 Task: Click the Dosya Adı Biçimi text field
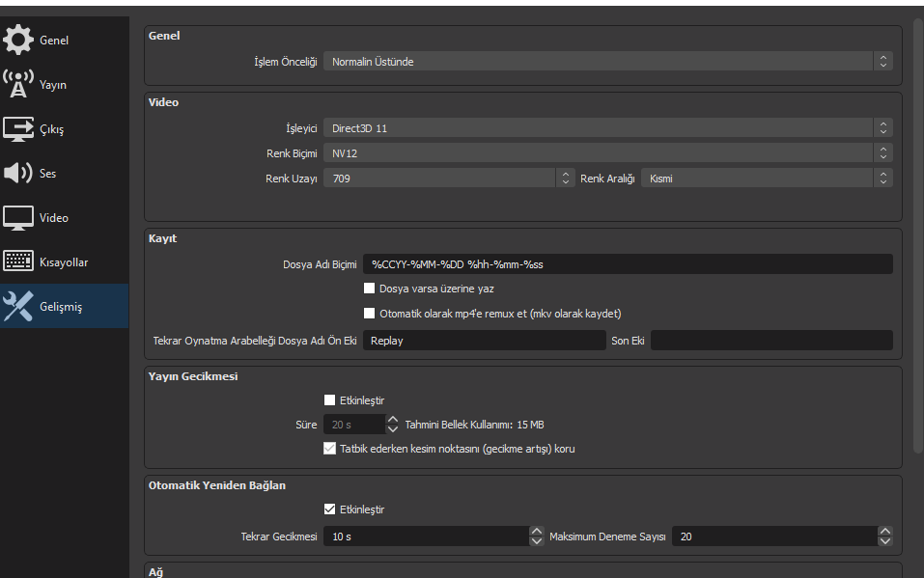tap(628, 264)
